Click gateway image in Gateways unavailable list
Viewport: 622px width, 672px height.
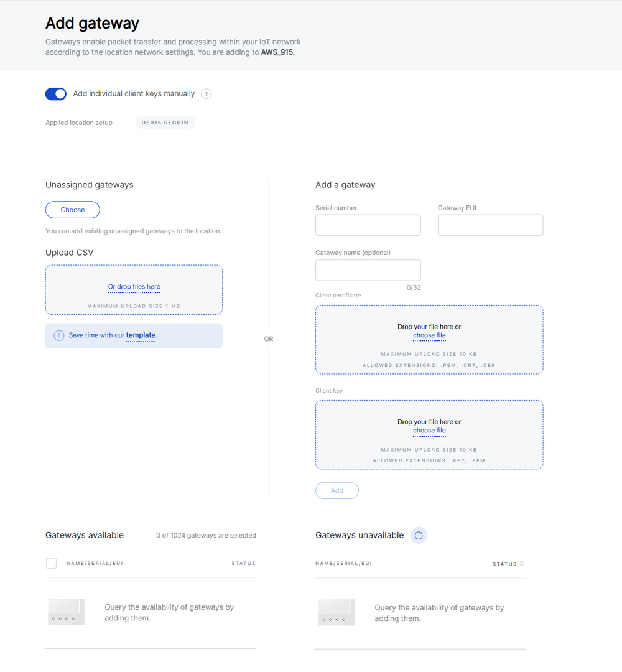[x=336, y=612]
